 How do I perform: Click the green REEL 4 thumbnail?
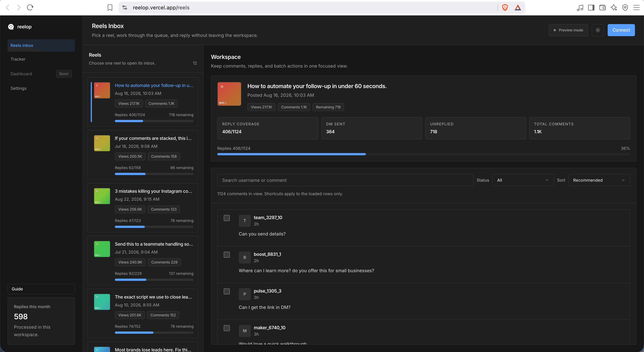coord(102,249)
